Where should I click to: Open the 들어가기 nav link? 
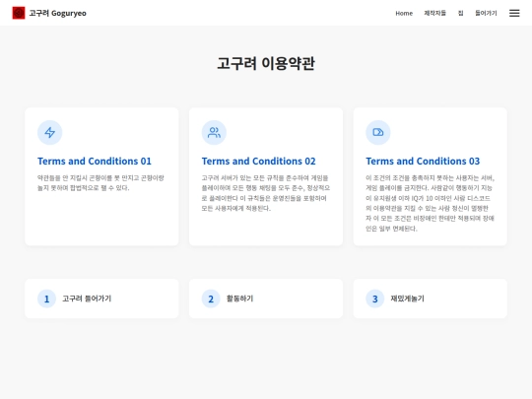[486, 13]
